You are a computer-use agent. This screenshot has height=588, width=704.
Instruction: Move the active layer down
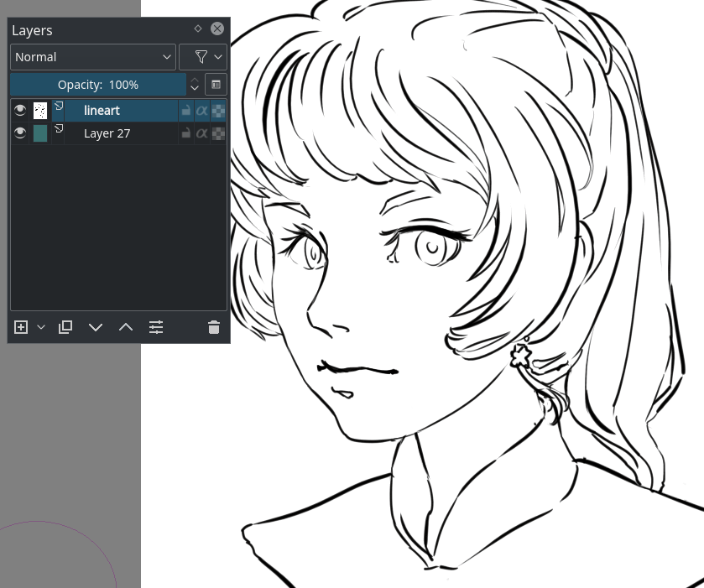pos(95,327)
